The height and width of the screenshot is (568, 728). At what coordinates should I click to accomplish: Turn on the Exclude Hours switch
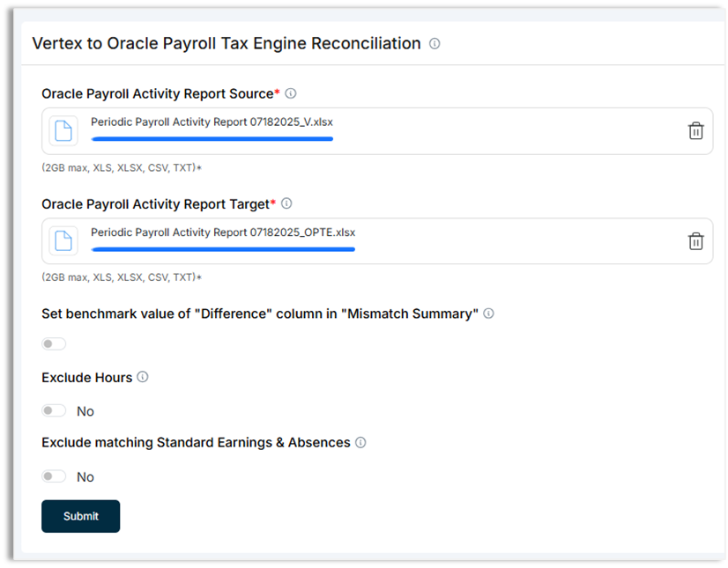[54, 410]
